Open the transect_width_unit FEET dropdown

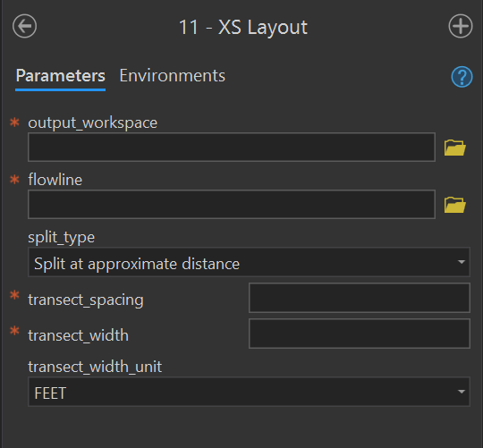click(249, 392)
